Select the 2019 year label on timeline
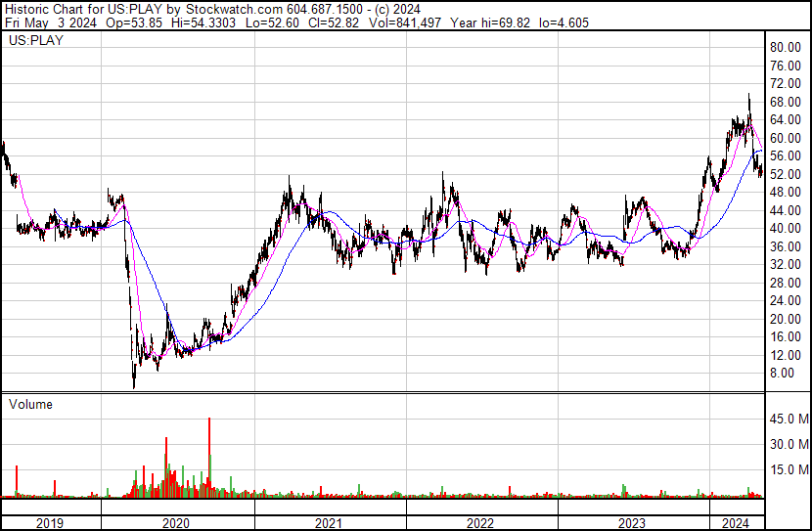 pyautogui.click(x=50, y=523)
